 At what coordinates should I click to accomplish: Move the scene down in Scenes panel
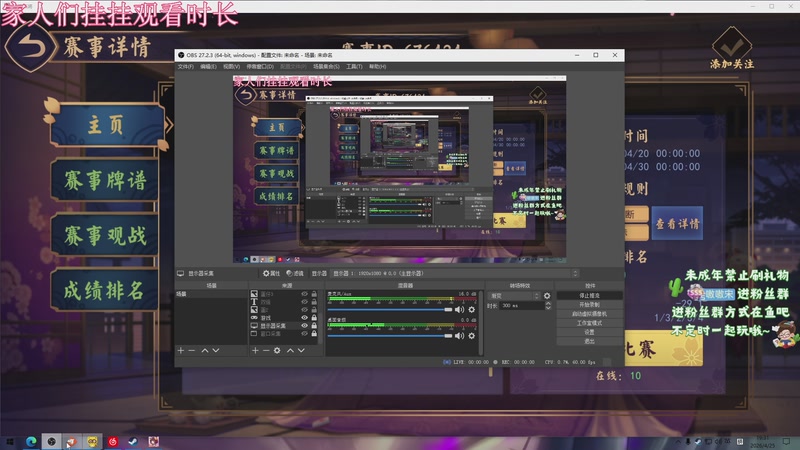[x=216, y=351]
